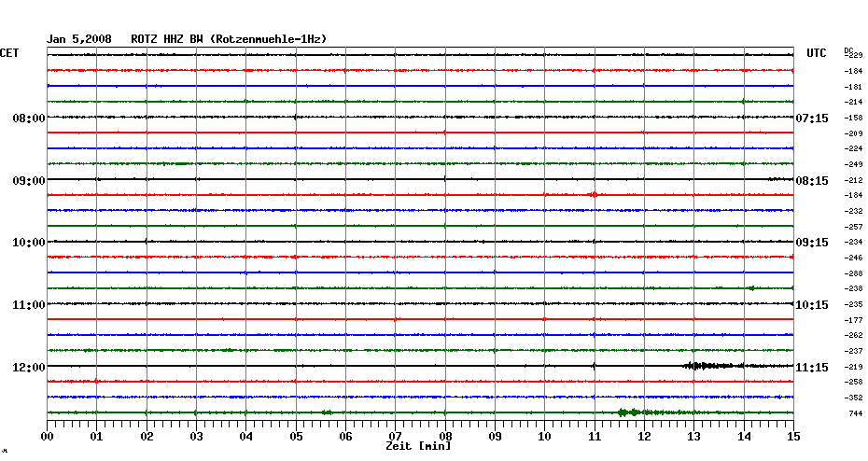Screen dimensions: 868x461
Task: Select DC offset value '-238'
Action: pyautogui.click(x=854, y=289)
